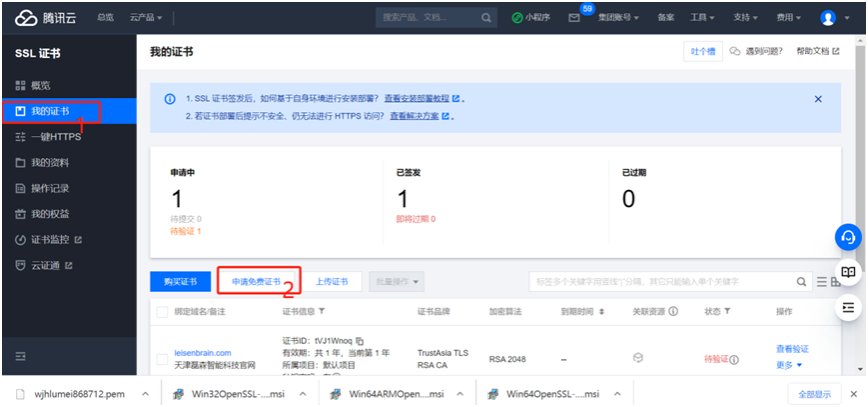The height and width of the screenshot is (407, 868).
Task: Click the Tencent Cloud logo
Action: [x=45, y=18]
